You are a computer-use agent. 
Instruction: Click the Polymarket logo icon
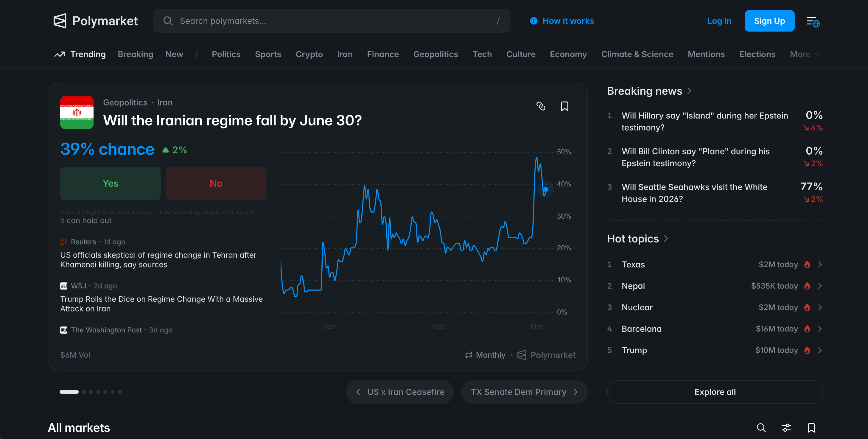click(60, 21)
